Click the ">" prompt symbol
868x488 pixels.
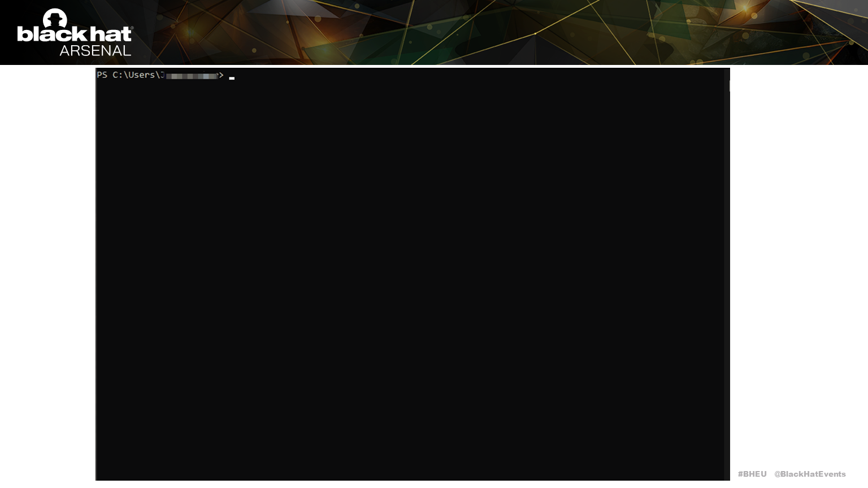221,75
